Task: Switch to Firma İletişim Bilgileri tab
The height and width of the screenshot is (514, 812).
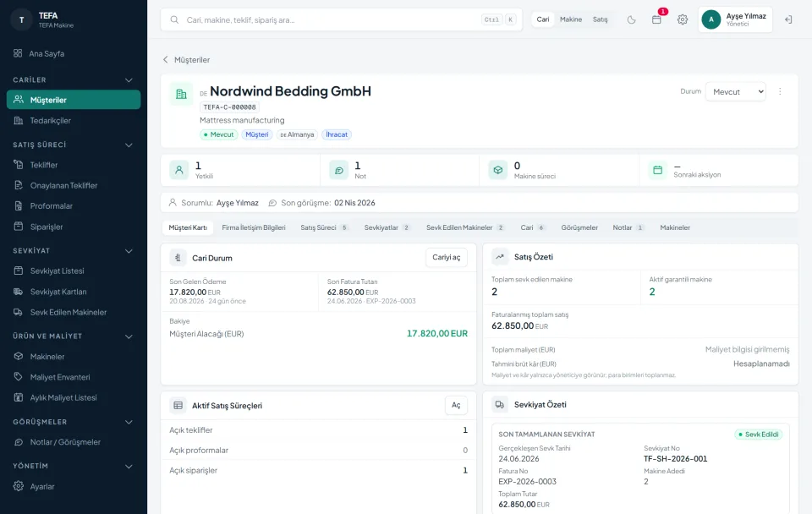Action: pyautogui.click(x=254, y=227)
